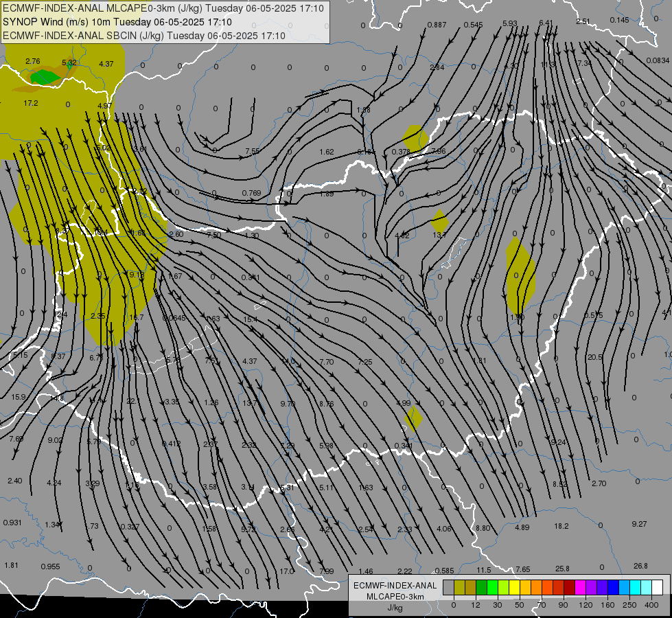Click the map value '18.2'
Viewport: 672px width, 618px height.
pyautogui.click(x=561, y=526)
